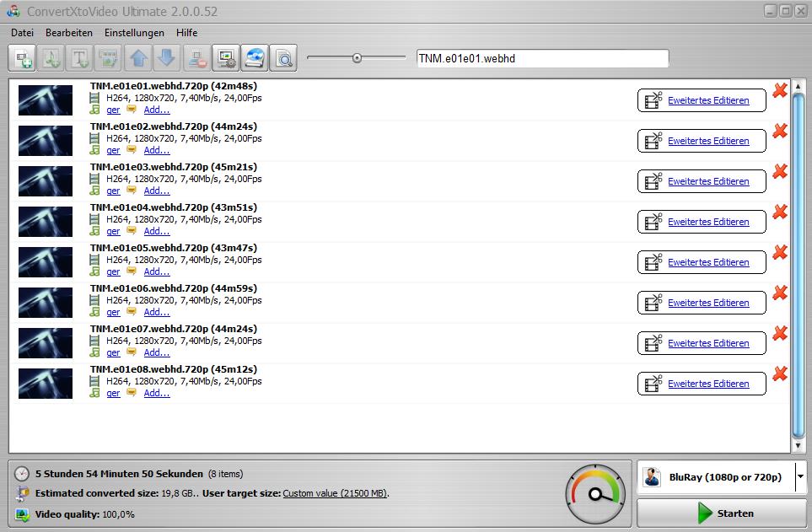Viewport: 812px width, 532px height.
Task: Click the video film icon of TNM.e01e03
Action: pyautogui.click(x=94, y=179)
